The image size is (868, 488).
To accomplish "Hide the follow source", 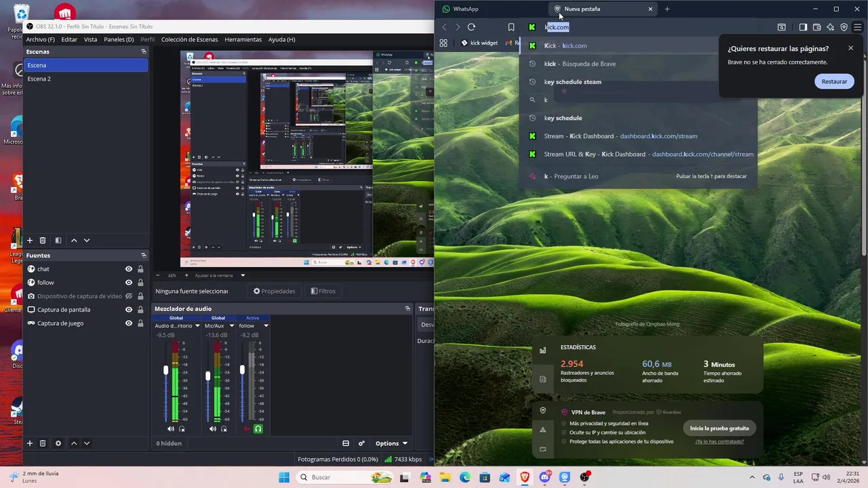I will 128,283.
